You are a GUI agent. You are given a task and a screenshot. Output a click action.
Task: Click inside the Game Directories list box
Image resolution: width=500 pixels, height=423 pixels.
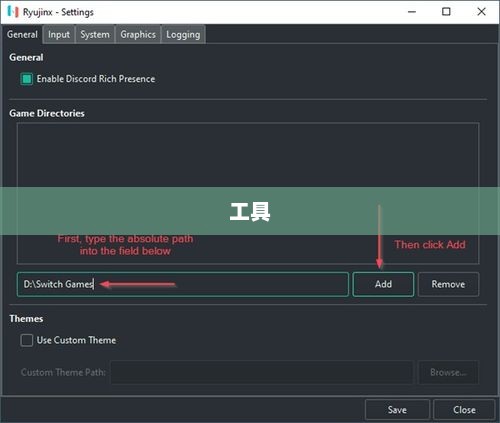[248, 193]
